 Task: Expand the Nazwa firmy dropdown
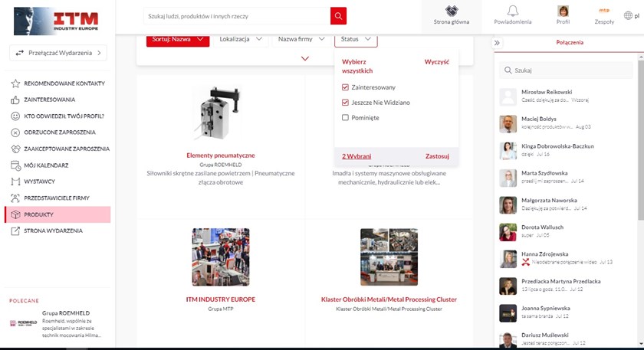300,39
